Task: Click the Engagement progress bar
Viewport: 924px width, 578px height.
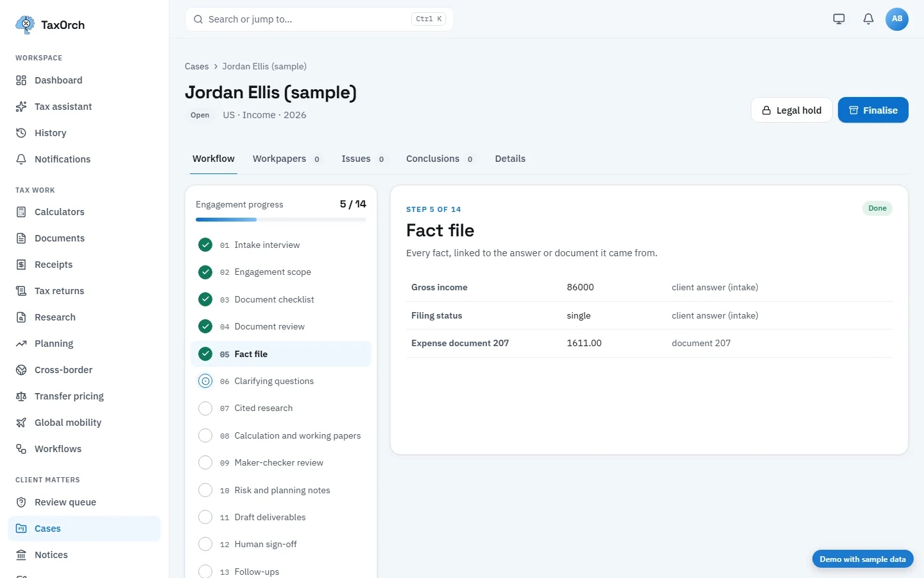Action: [281, 220]
